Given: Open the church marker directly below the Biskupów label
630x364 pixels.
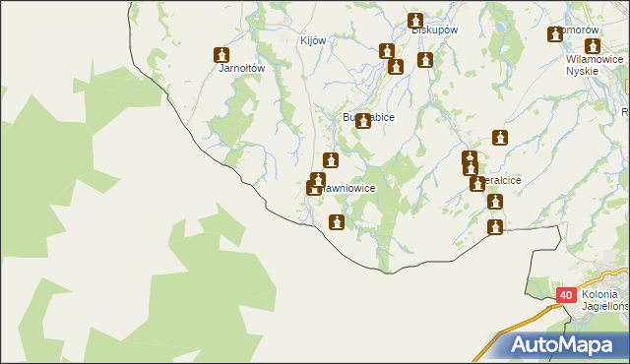Looking at the screenshot, I should coord(425,60).
